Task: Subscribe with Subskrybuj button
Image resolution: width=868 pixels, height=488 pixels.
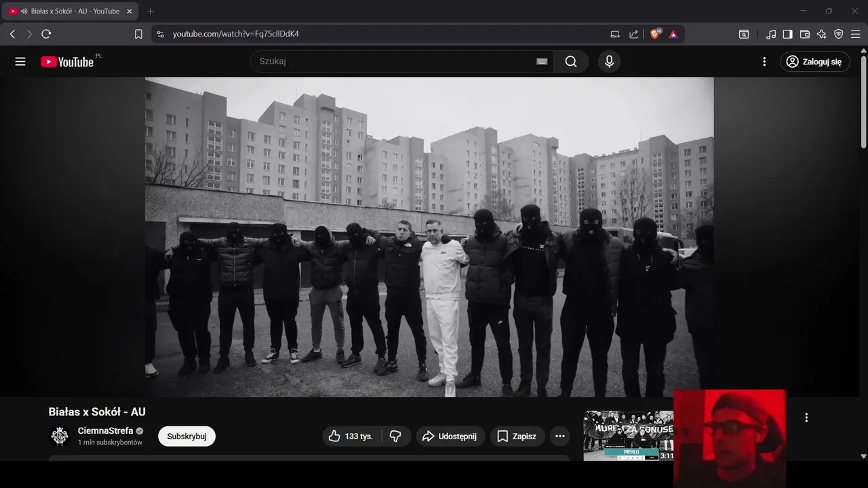Action: [x=186, y=436]
